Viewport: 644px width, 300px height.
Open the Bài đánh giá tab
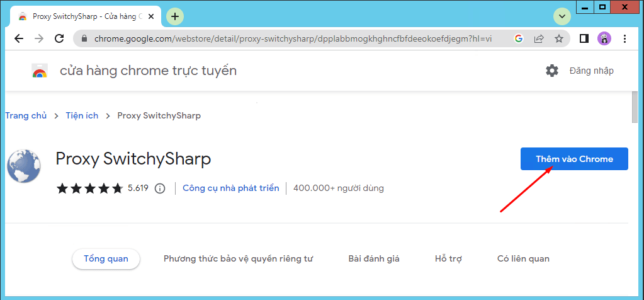pyautogui.click(x=374, y=259)
